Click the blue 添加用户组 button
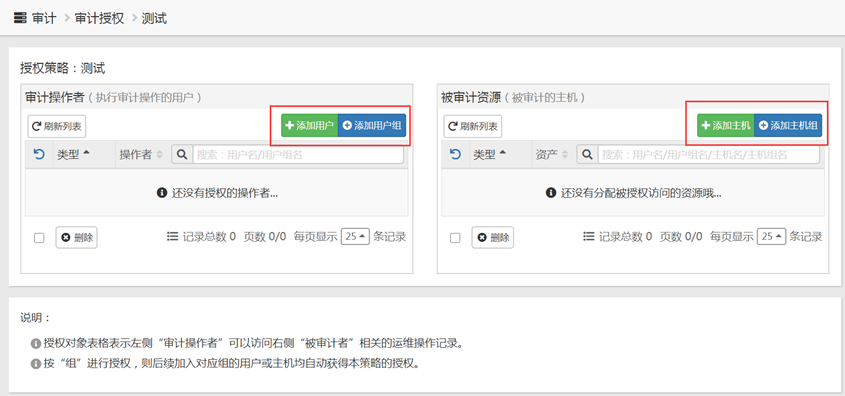845x396 pixels. click(372, 126)
